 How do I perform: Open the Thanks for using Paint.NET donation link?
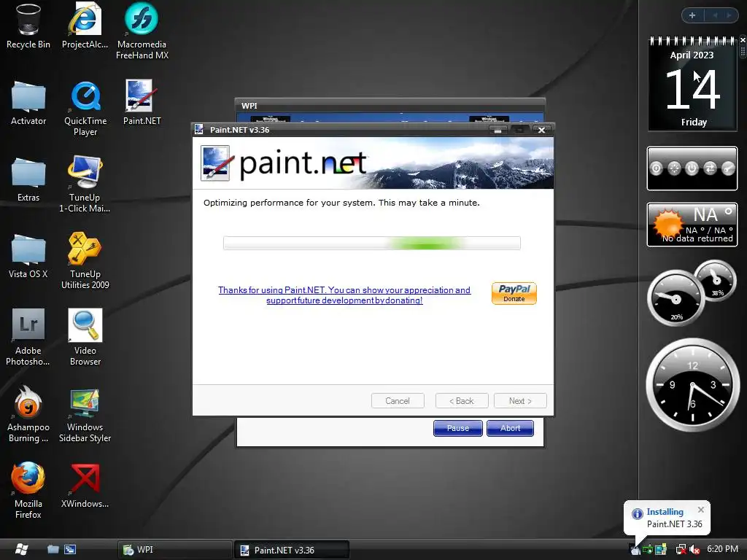344,295
